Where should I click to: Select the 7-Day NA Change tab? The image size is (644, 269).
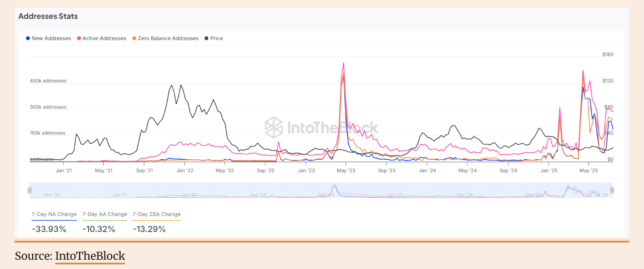(x=54, y=214)
